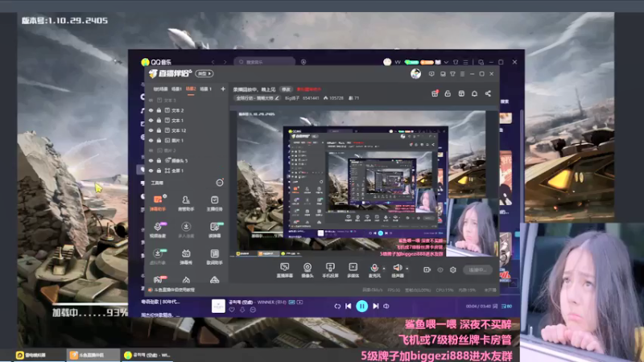Viewport: 644px width, 362px height.
Task: Click the share icon in the room info bar
Action: [488, 93]
